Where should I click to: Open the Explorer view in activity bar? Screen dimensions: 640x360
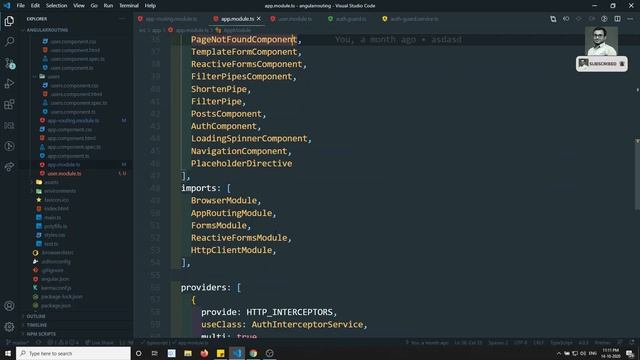(9, 21)
